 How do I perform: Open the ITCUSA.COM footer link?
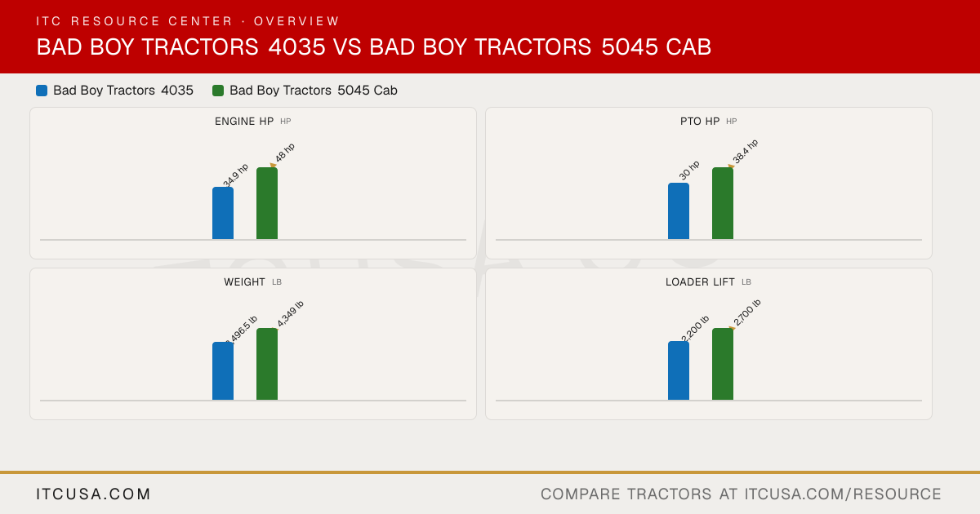point(94,494)
